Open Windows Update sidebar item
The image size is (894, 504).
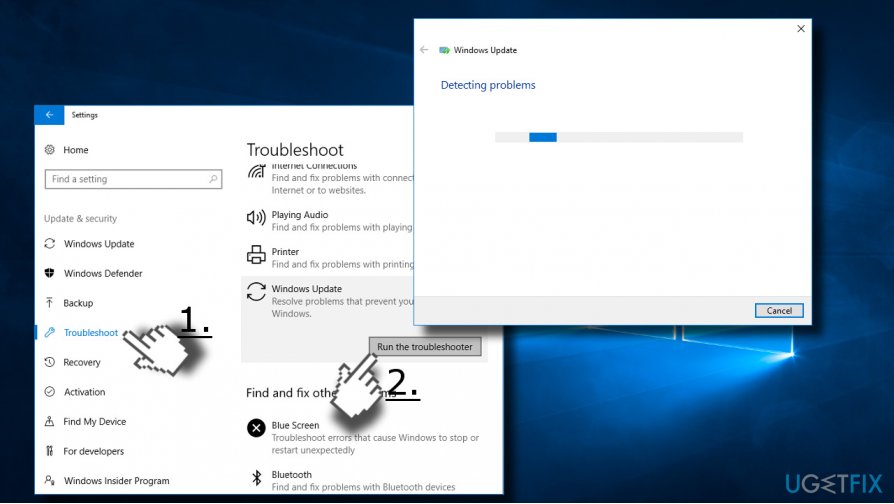[99, 244]
